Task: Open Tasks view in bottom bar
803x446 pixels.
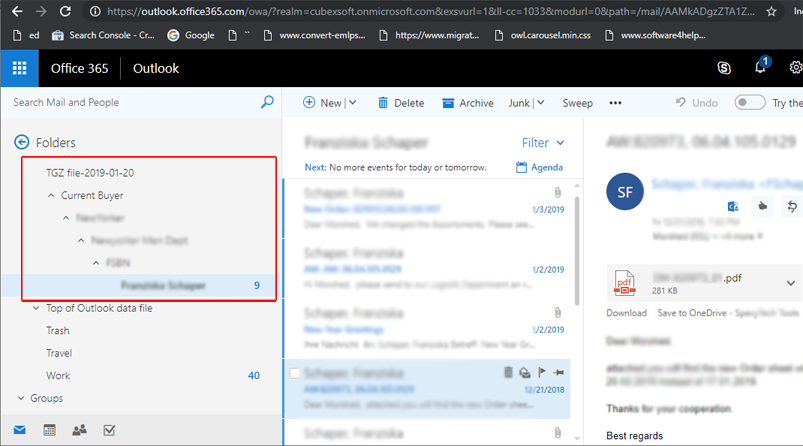Action: coord(109,430)
